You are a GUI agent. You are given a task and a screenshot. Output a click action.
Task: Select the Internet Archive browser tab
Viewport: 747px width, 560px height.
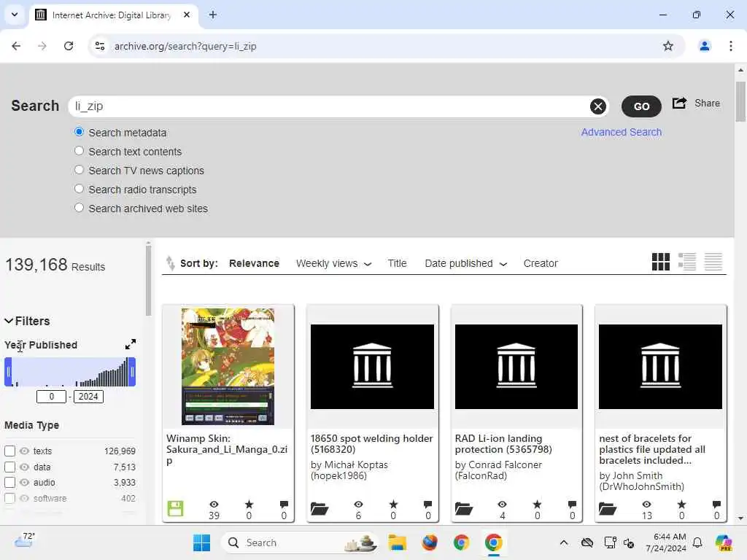[x=113, y=15]
